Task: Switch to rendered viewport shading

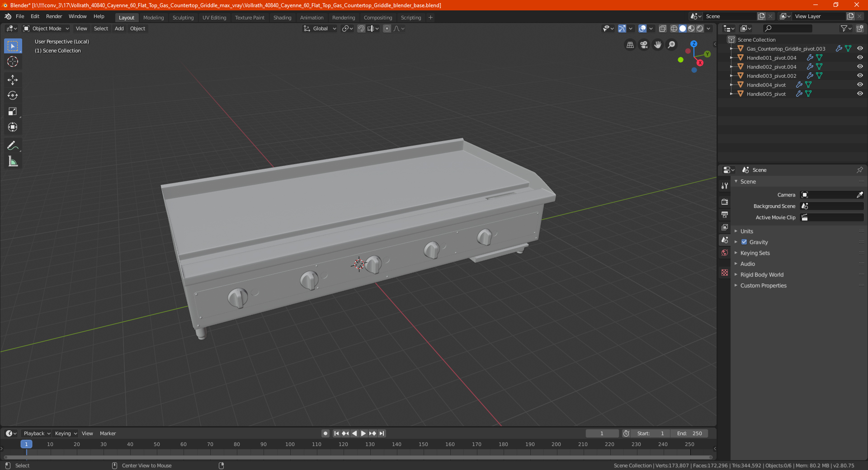Action: coord(700,28)
